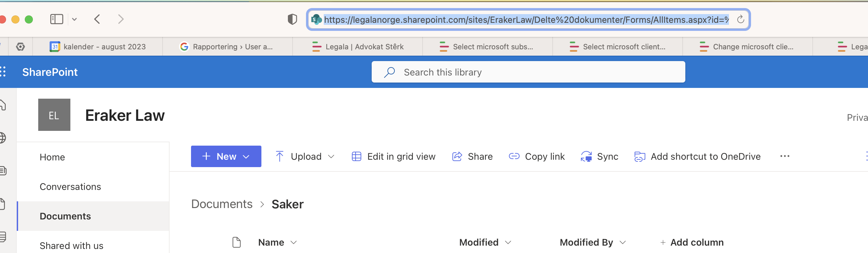Click the browser back arrow
Screen dimensions: 868x253
coord(97,19)
